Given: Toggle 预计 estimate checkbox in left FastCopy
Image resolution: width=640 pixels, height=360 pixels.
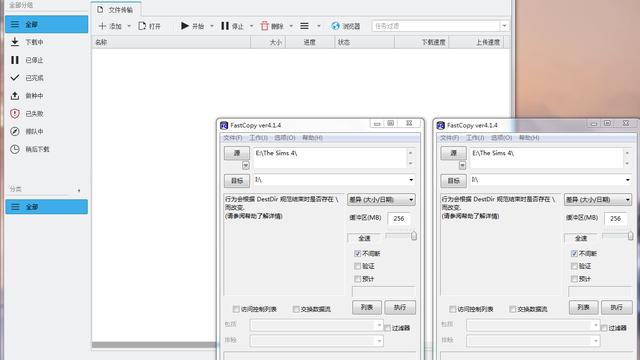Looking at the screenshot, I should pyautogui.click(x=358, y=279).
